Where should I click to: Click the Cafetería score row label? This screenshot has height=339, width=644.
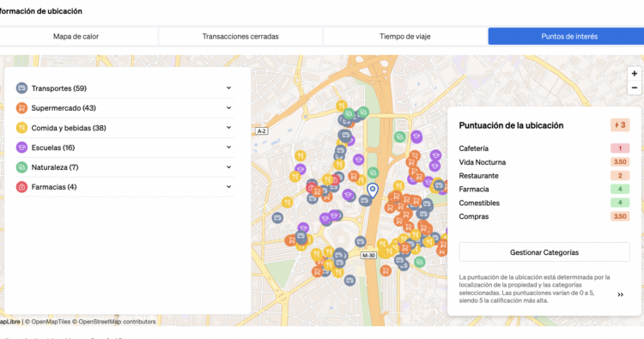coord(473,148)
